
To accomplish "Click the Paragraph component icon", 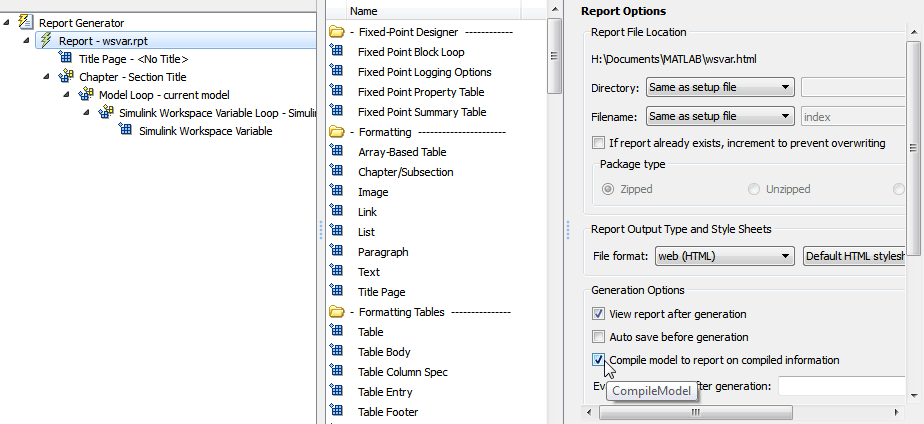I will [x=337, y=252].
